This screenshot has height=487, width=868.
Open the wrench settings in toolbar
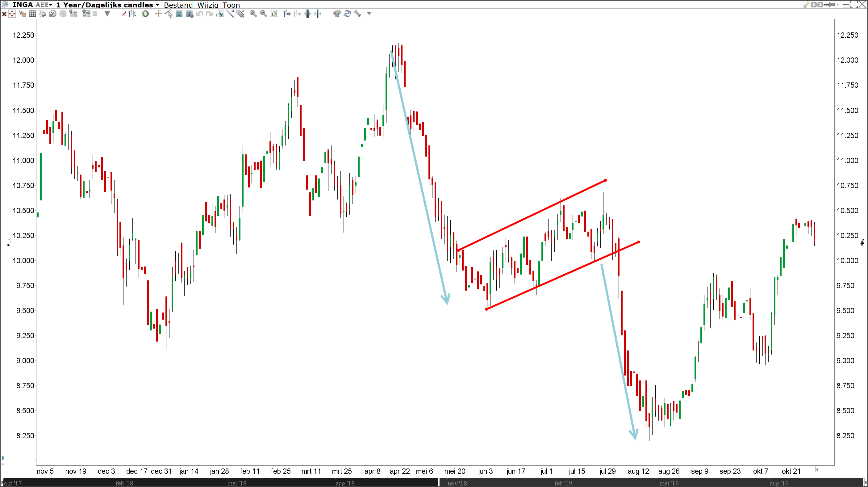(357, 14)
